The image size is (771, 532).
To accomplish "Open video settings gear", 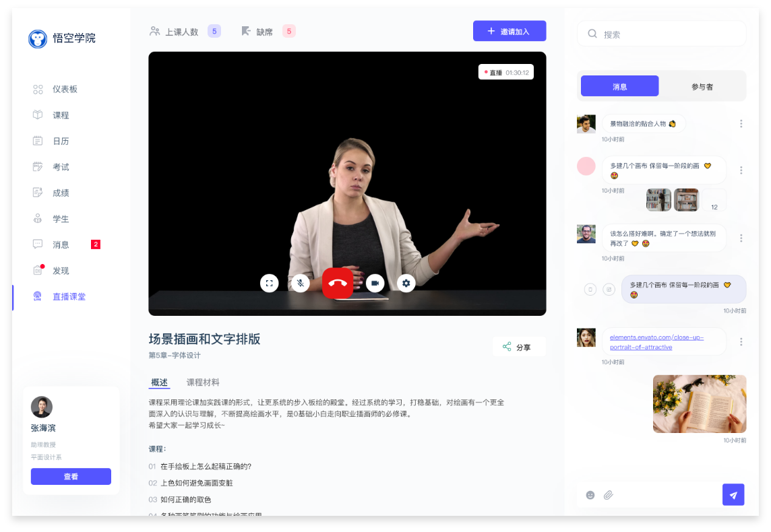I will coord(406,284).
